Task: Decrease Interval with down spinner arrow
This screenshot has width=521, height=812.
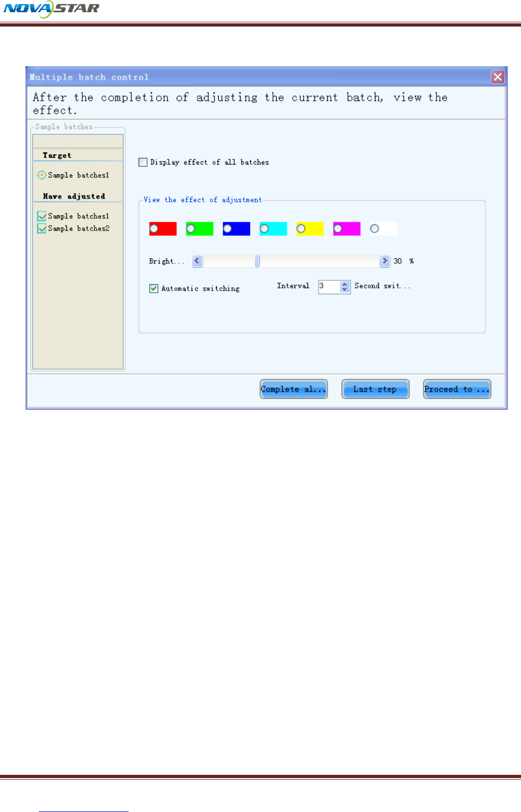Action: click(x=345, y=290)
